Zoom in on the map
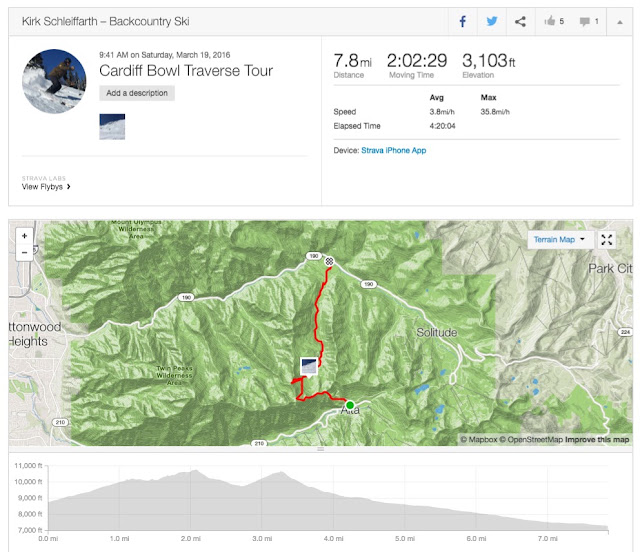 [x=24, y=236]
